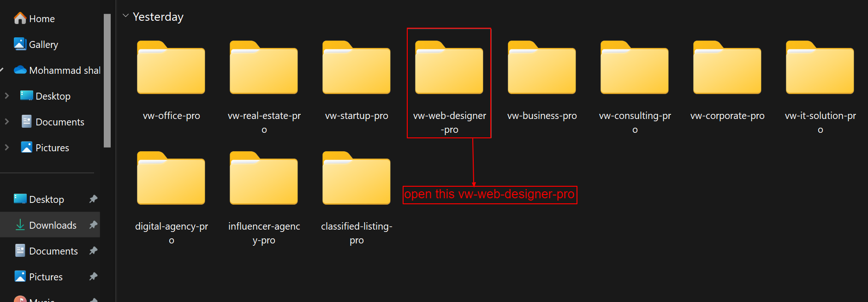The width and height of the screenshot is (868, 302).
Task: Open the classified-listing-pro folder
Action: tap(357, 180)
